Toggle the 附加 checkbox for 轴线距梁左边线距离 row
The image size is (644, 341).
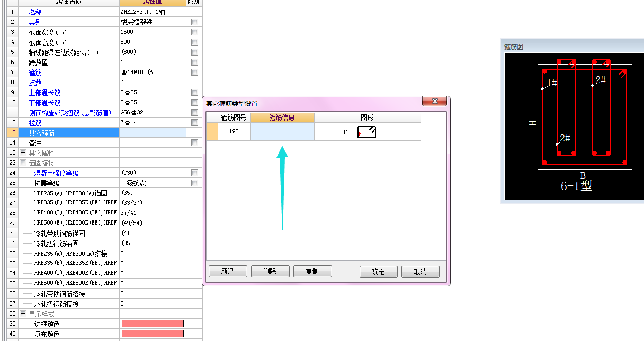pyautogui.click(x=194, y=52)
